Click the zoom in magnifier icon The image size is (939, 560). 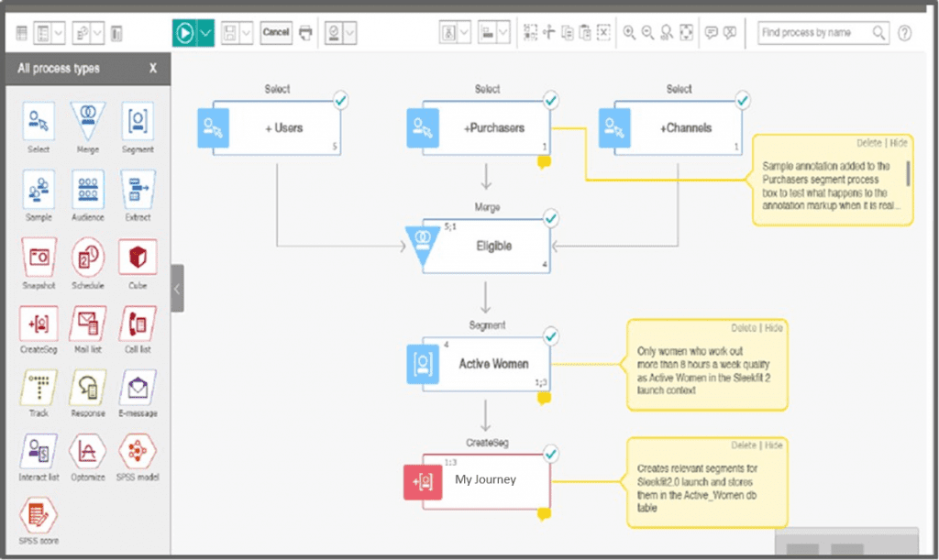click(629, 32)
